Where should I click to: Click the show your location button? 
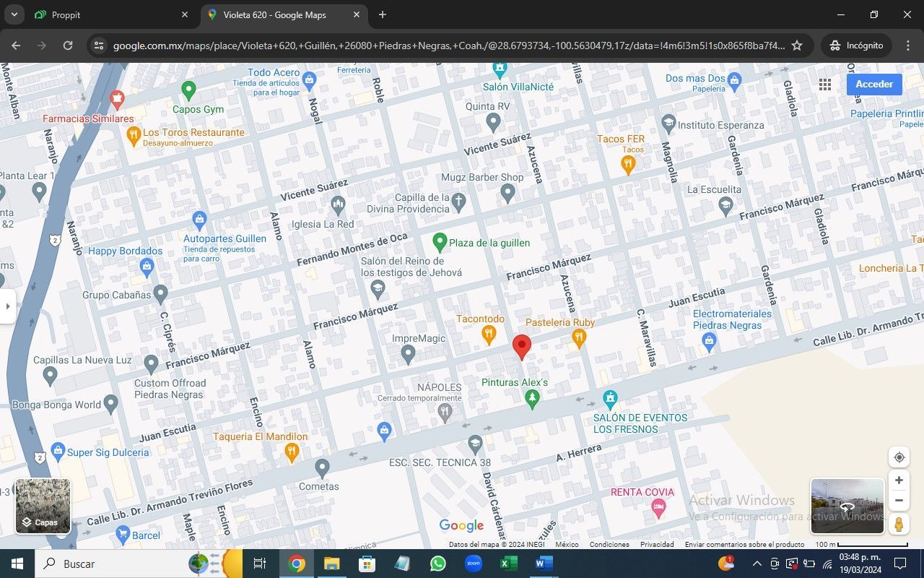click(x=899, y=457)
